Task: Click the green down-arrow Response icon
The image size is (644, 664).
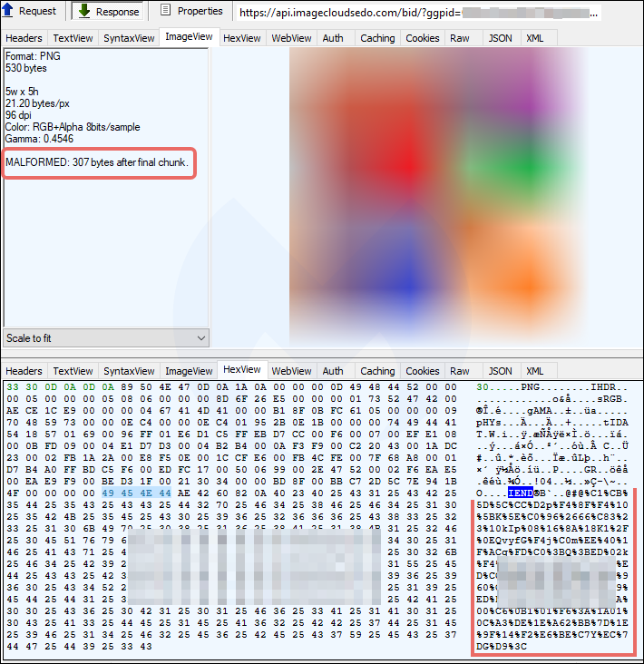Action: pyautogui.click(x=84, y=11)
